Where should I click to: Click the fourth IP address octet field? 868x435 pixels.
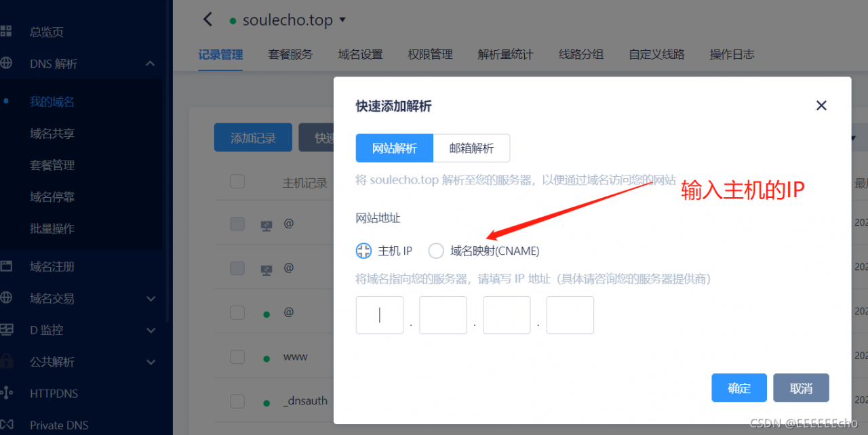pyautogui.click(x=570, y=315)
